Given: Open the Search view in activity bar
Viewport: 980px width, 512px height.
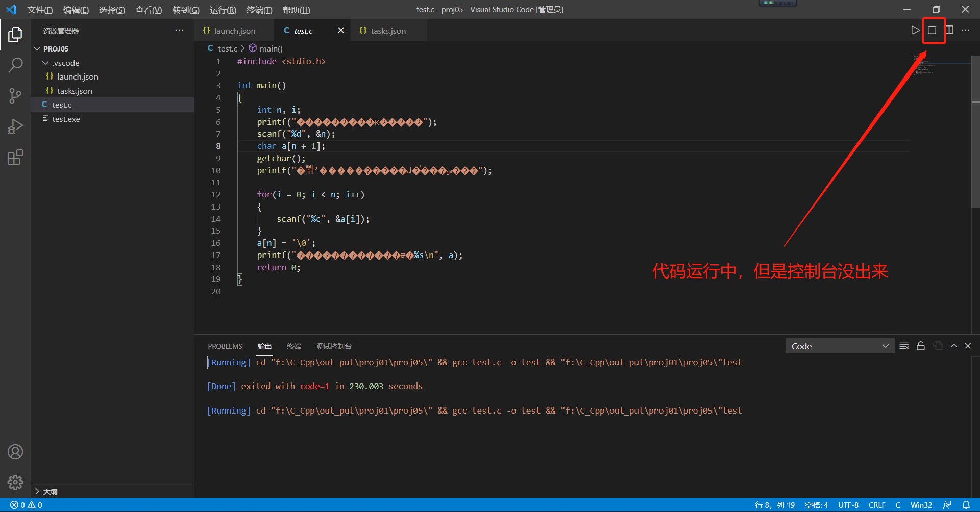Looking at the screenshot, I should (15, 65).
